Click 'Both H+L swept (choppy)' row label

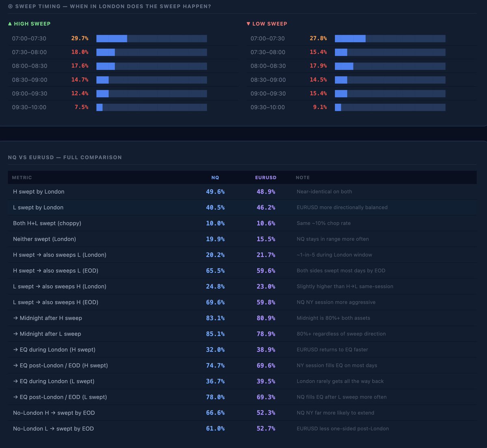coord(47,223)
